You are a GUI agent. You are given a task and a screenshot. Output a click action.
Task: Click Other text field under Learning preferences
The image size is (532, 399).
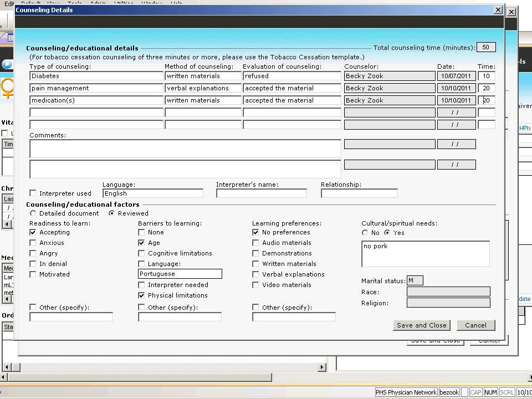(x=294, y=317)
